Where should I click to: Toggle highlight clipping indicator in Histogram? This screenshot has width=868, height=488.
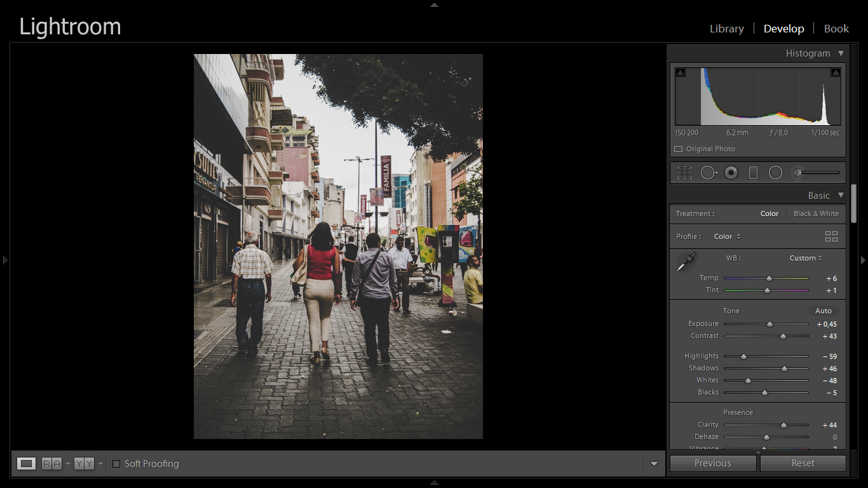click(x=836, y=72)
